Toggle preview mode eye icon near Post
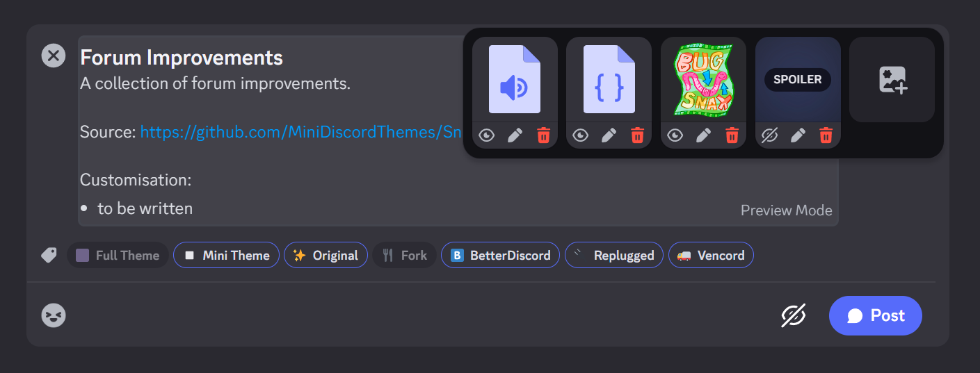This screenshot has height=373, width=980. click(793, 316)
